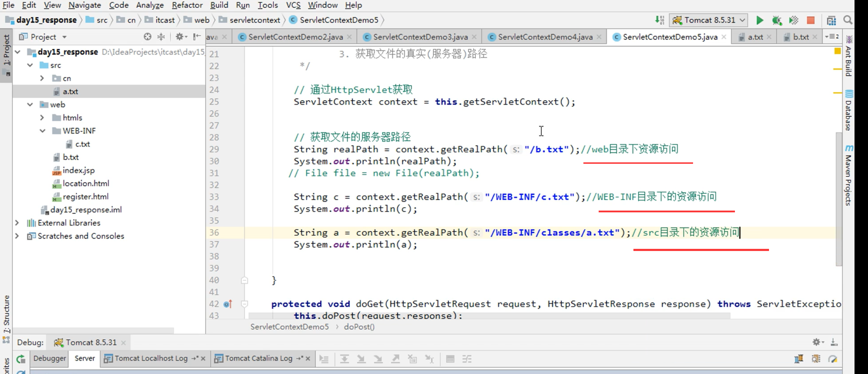Rerun Tomcat with the green rerun icon
Screen dimensions: 868x374
(21, 359)
